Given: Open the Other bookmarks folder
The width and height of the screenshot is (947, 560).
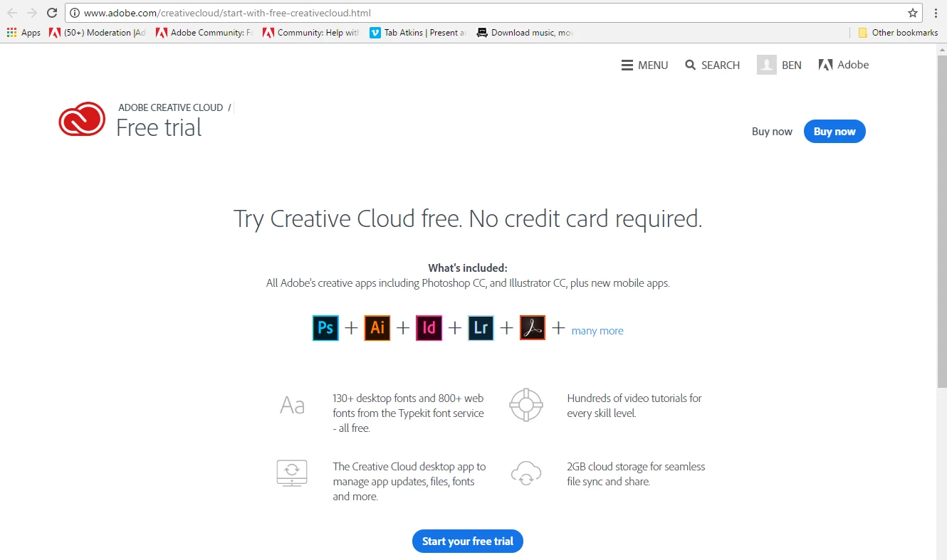Looking at the screenshot, I should pos(898,33).
